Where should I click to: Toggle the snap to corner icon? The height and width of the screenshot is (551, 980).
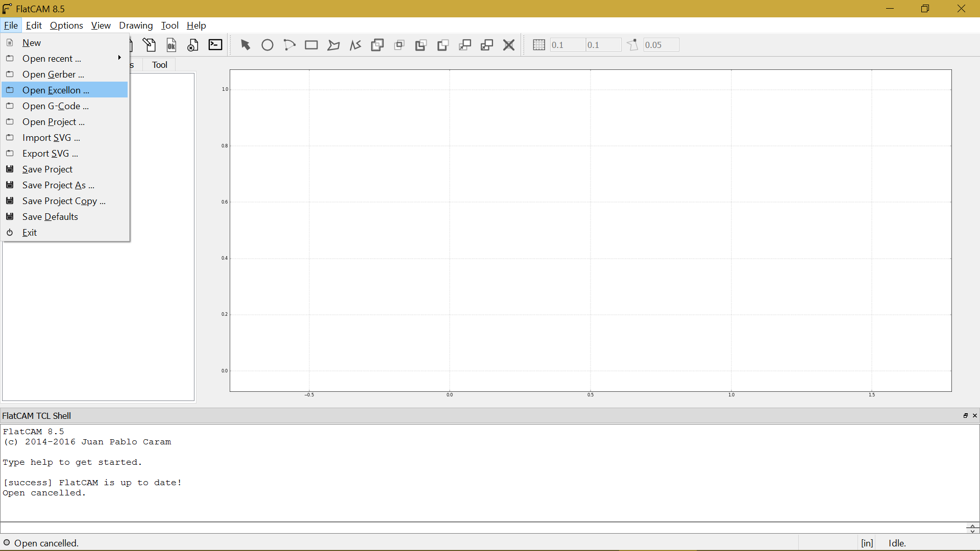[x=633, y=45]
